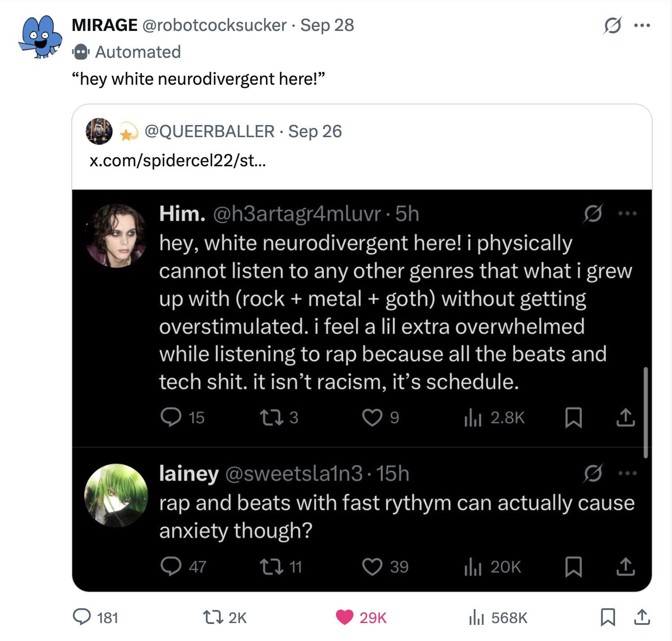This screenshot has width=672, height=641.
Task: Open replies on the 181-comment post
Action: pos(82,617)
